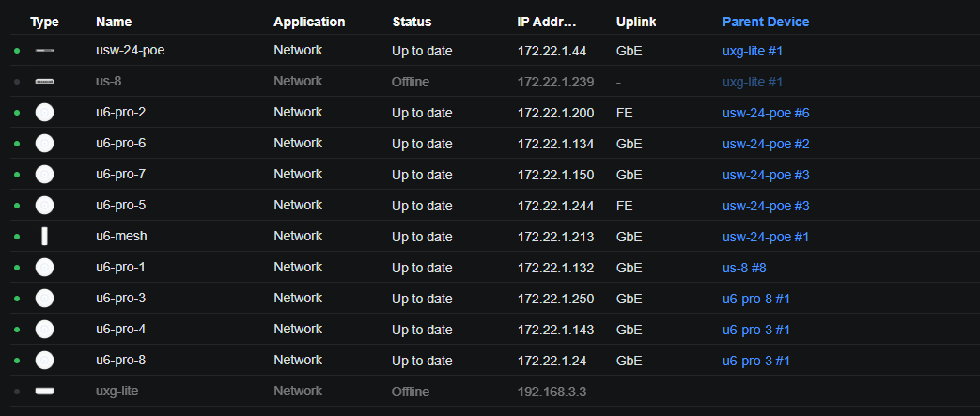
Task: Select the u6-pro-2 access point icon
Action: pyautogui.click(x=44, y=113)
